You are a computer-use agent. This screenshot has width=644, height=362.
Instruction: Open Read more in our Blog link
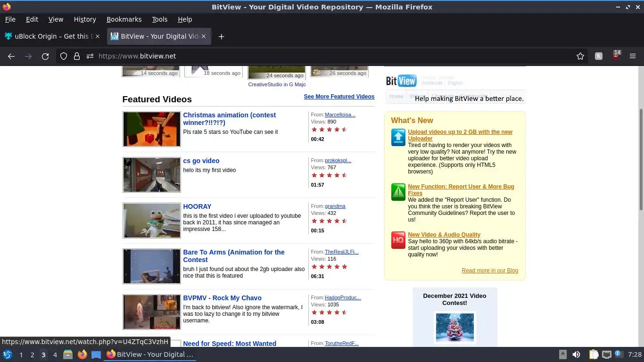pos(490,271)
